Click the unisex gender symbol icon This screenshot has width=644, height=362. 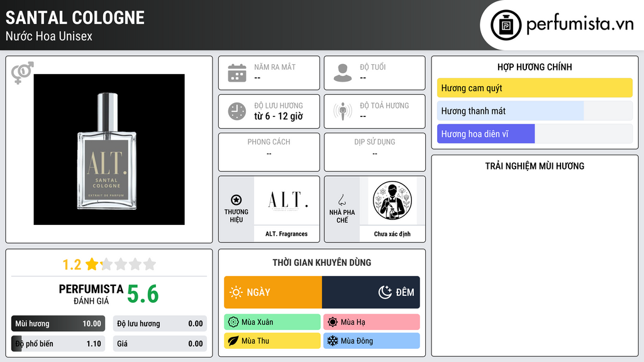pyautogui.click(x=22, y=73)
